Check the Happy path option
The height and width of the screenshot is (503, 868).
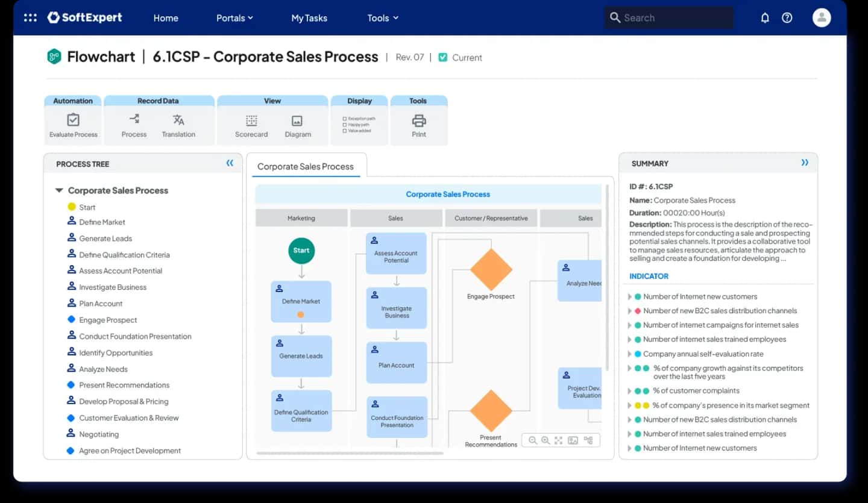click(x=345, y=125)
